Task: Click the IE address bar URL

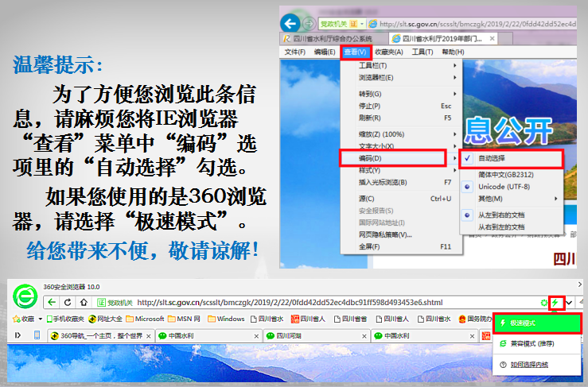Action: tap(477, 24)
